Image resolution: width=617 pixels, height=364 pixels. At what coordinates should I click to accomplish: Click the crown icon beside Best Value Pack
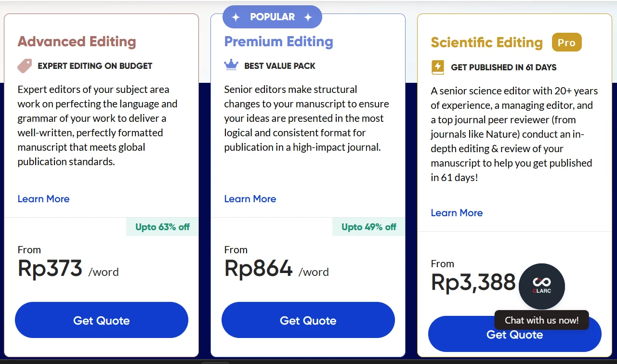tap(231, 65)
